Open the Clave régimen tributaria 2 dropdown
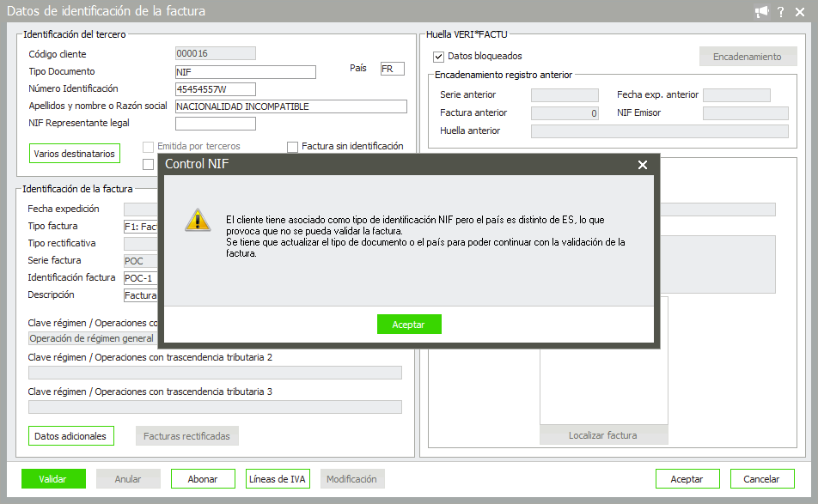This screenshot has height=504, width=818. [x=215, y=373]
